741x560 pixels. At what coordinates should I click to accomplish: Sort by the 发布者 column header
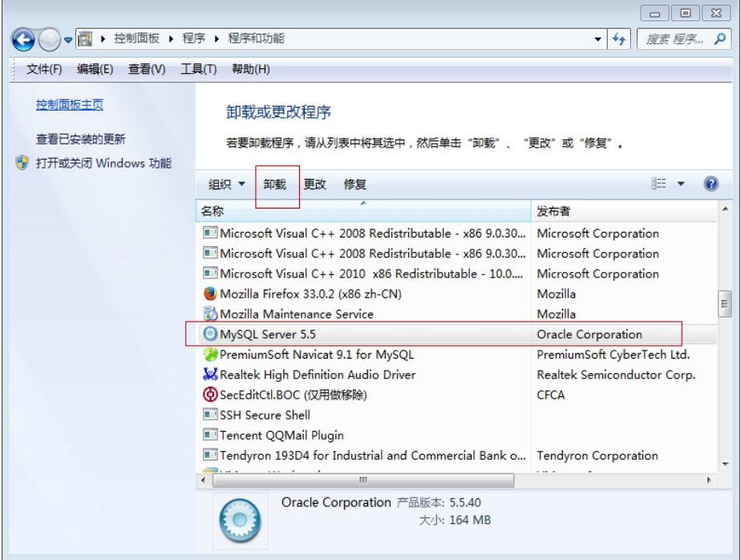625,211
